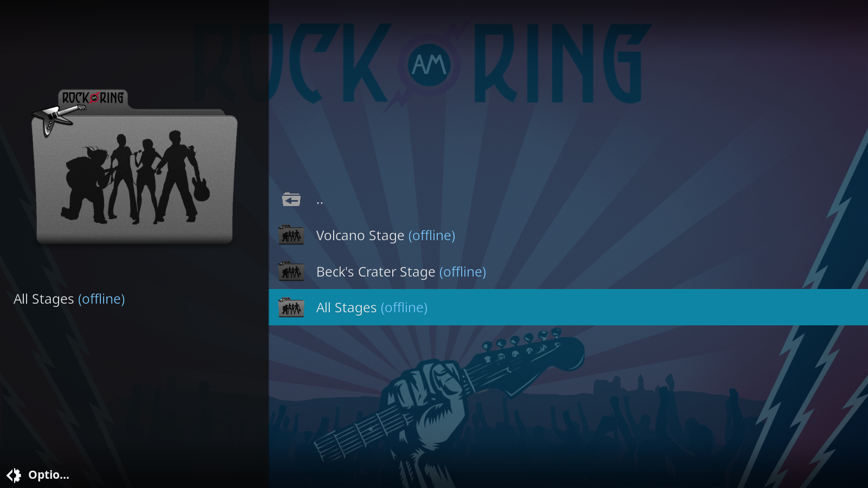Click the electric guitar icon on folder
Screen dimensions: 868x488
pyautogui.click(x=57, y=118)
